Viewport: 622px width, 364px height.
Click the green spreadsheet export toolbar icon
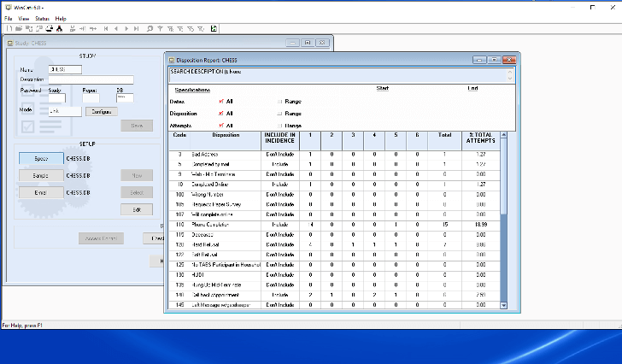point(214,28)
